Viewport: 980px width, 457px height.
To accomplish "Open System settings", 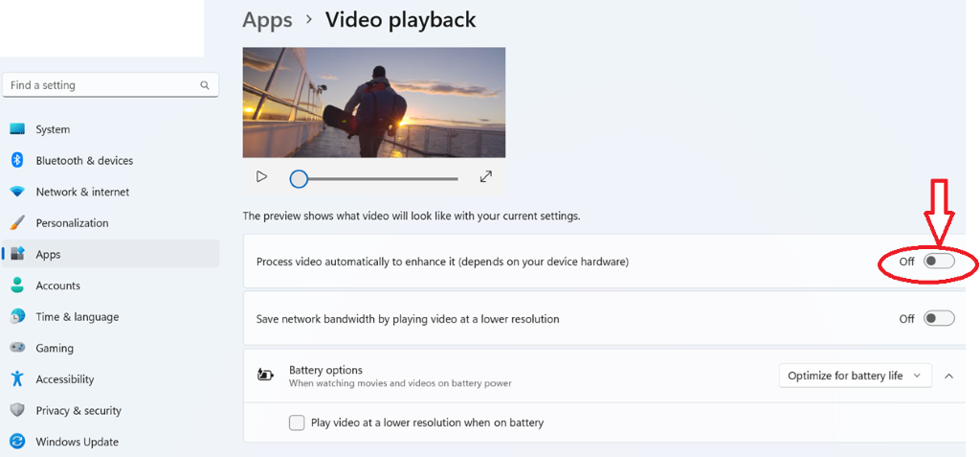I will pyautogui.click(x=111, y=129).
